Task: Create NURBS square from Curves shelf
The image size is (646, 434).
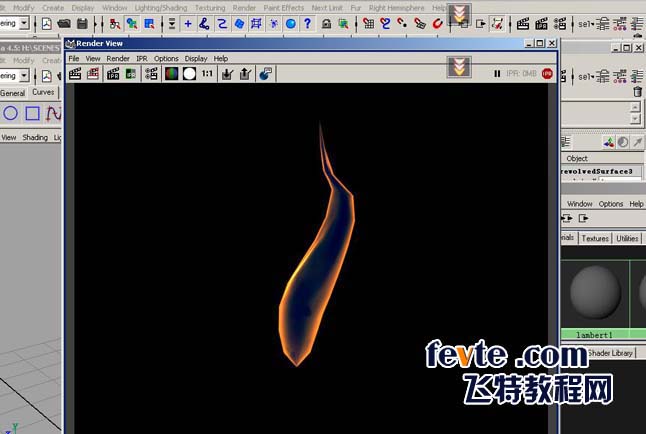Action: pos(33,113)
